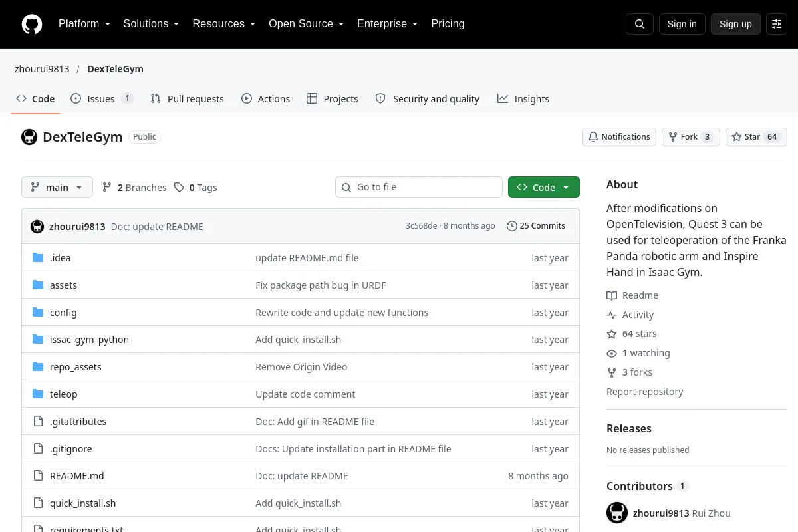
Task: Open commit message "Remove Origin Video"
Action: 301,367
